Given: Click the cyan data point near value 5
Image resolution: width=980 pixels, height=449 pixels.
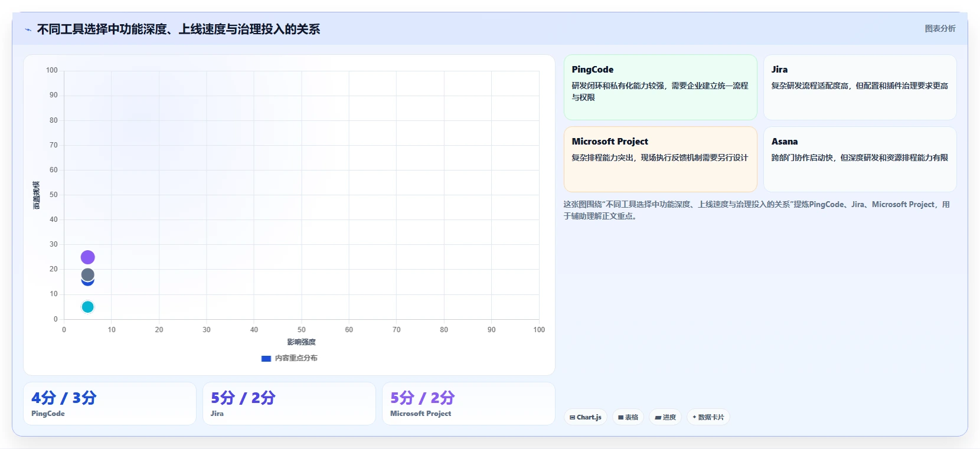Looking at the screenshot, I should (x=87, y=307).
